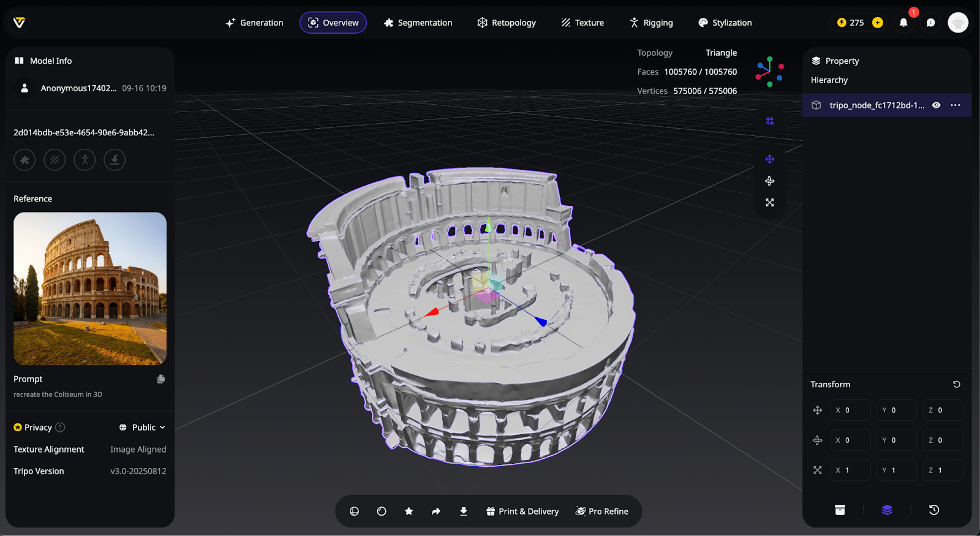
Task: Reset the transform values with the reset icon
Action: [956, 385]
